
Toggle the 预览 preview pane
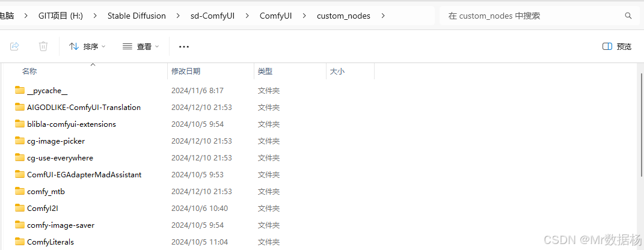[x=617, y=46]
